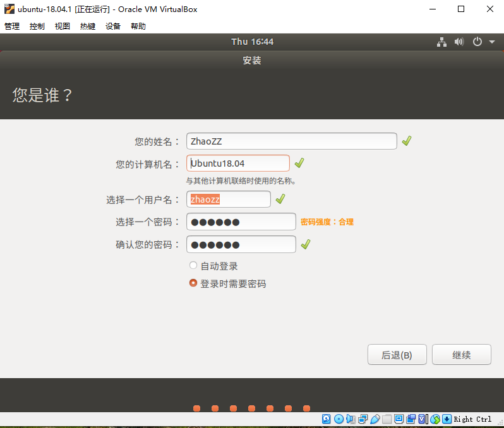Click the keyboard capture arrow status icon
Screen dimensions: 504x428
[x=447, y=419]
